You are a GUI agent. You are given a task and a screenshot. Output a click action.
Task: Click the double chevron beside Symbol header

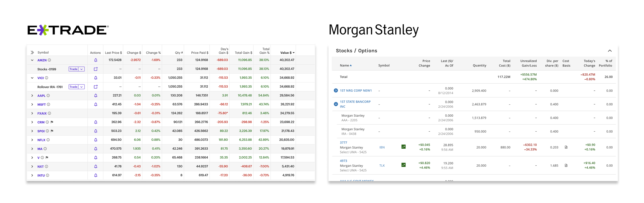pyautogui.click(x=32, y=53)
